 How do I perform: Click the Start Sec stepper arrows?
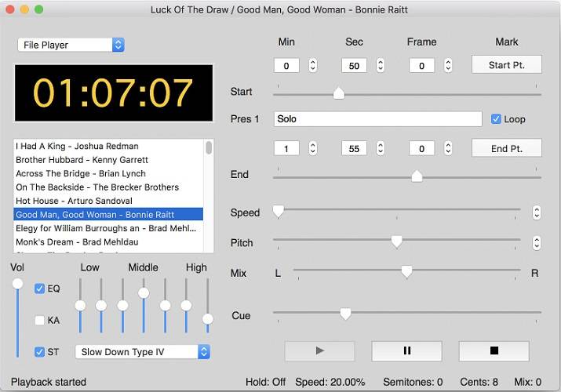(x=381, y=65)
